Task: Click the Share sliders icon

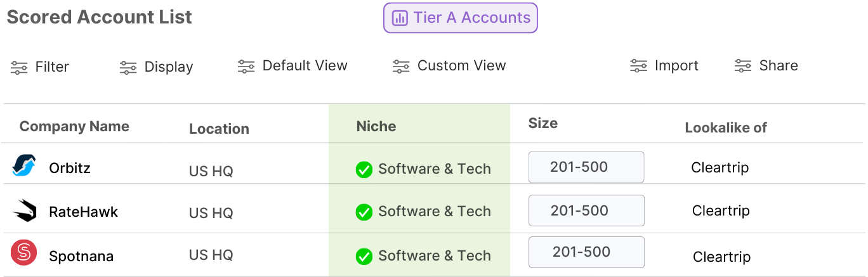Action: [x=743, y=66]
